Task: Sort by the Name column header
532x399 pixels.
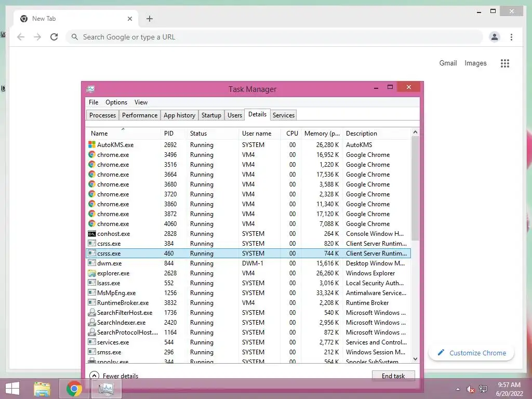Action: click(x=123, y=134)
